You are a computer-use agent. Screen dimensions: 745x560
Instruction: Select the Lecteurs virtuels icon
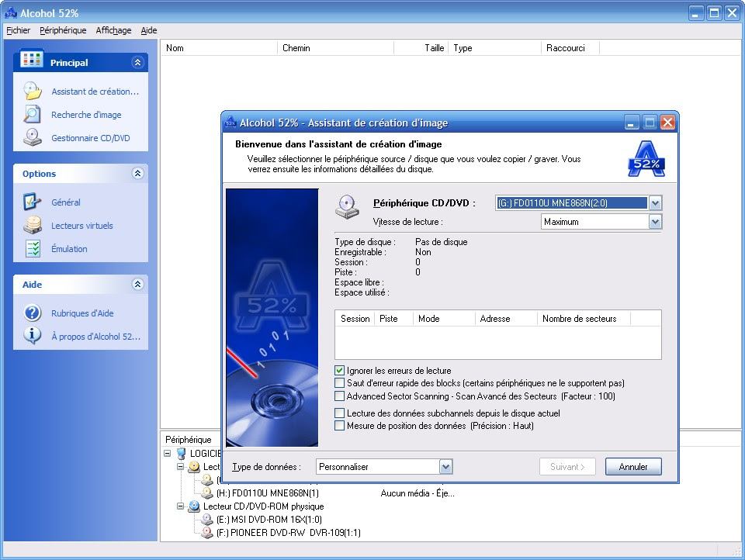point(32,226)
